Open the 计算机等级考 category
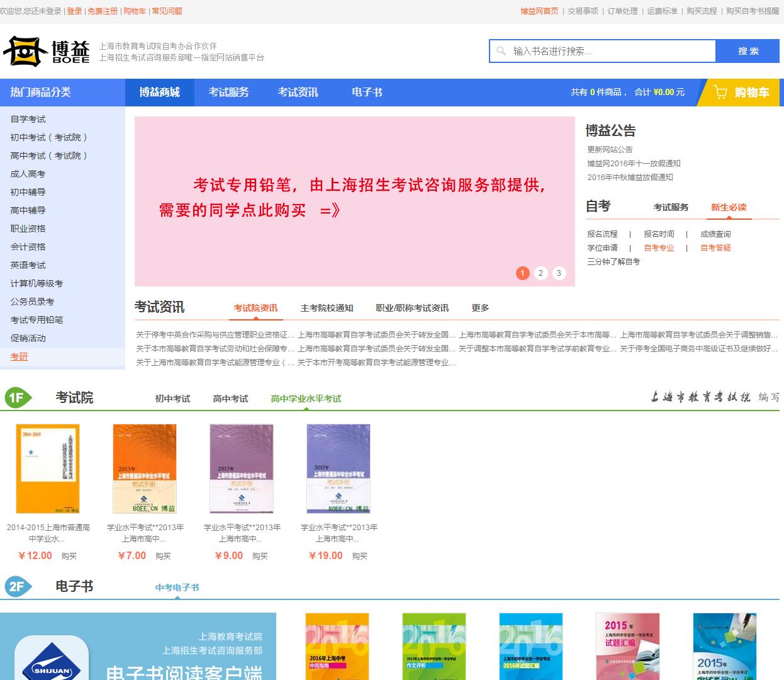The image size is (784, 680). [x=36, y=283]
